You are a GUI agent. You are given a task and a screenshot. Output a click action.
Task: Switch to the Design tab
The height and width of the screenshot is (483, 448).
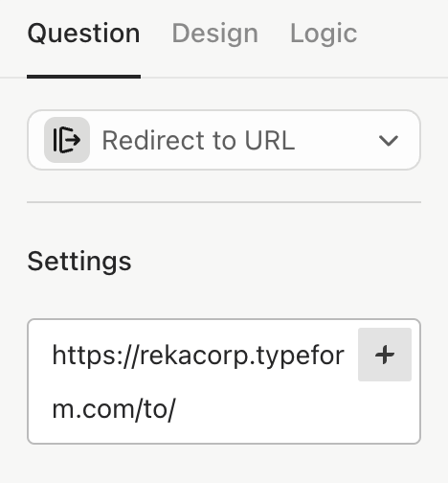point(214,34)
